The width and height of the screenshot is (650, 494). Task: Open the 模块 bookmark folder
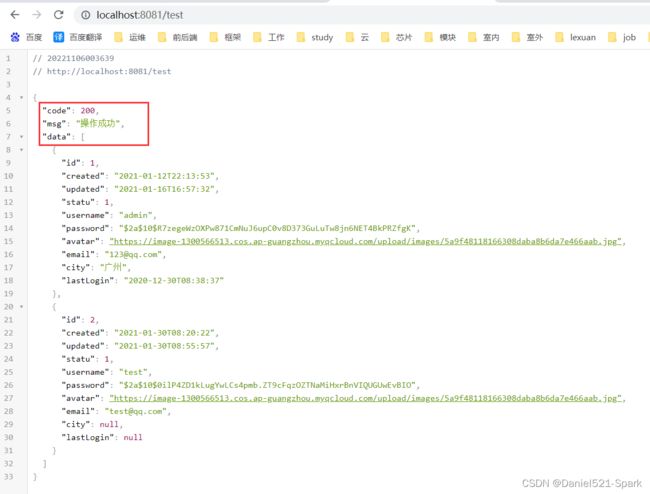pos(440,37)
